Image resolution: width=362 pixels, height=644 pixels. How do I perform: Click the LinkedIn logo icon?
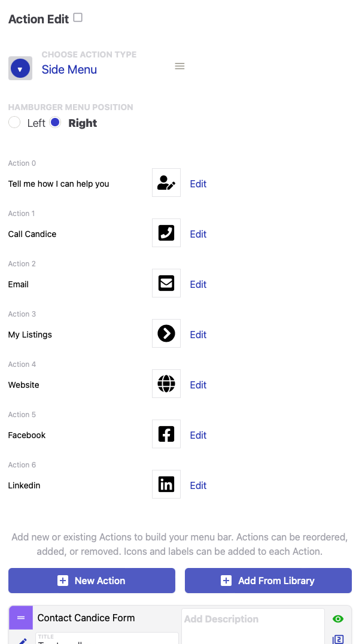[x=166, y=485]
